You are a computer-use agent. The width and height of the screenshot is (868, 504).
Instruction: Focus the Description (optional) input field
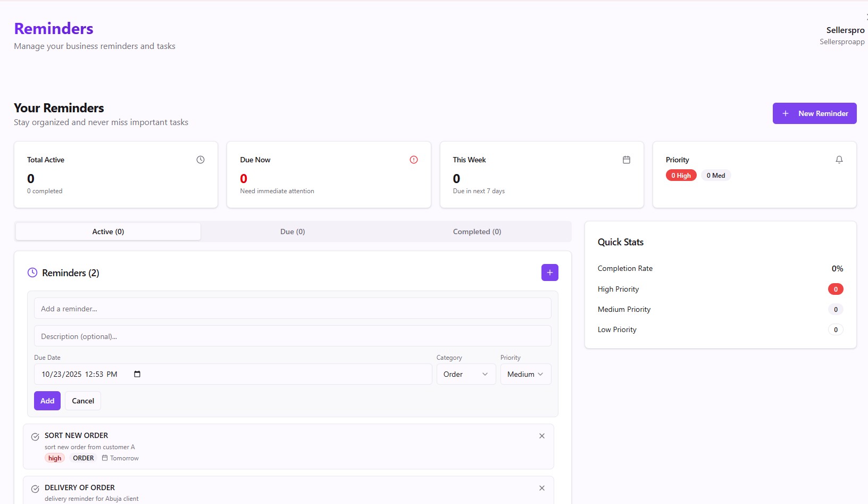point(293,336)
